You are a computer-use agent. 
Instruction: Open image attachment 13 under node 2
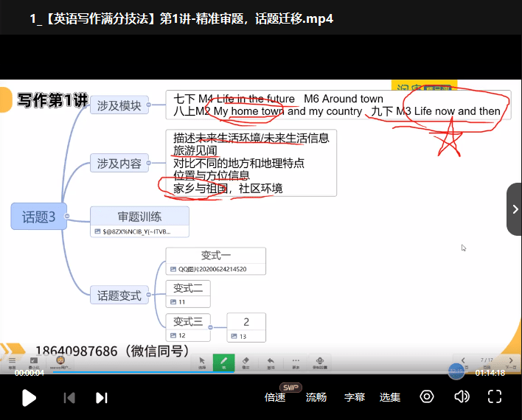tap(239, 337)
